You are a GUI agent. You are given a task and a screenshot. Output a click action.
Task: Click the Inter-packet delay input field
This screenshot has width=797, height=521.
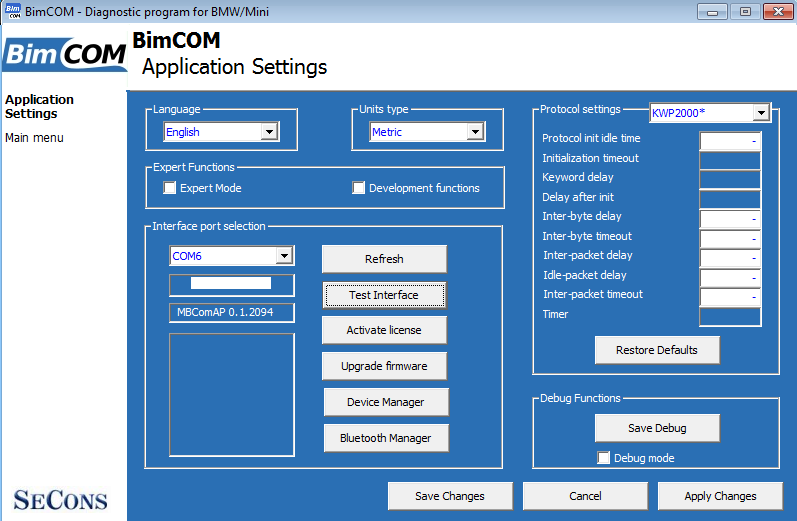tap(730, 258)
